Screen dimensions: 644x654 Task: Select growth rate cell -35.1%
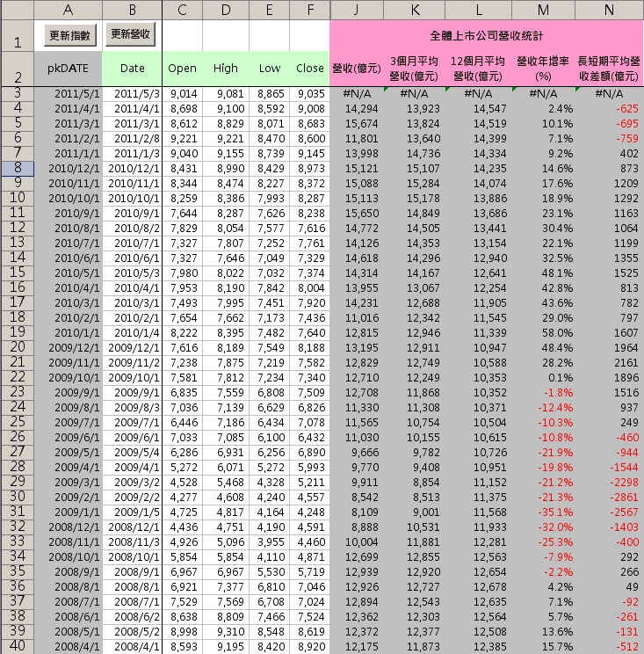click(x=543, y=512)
